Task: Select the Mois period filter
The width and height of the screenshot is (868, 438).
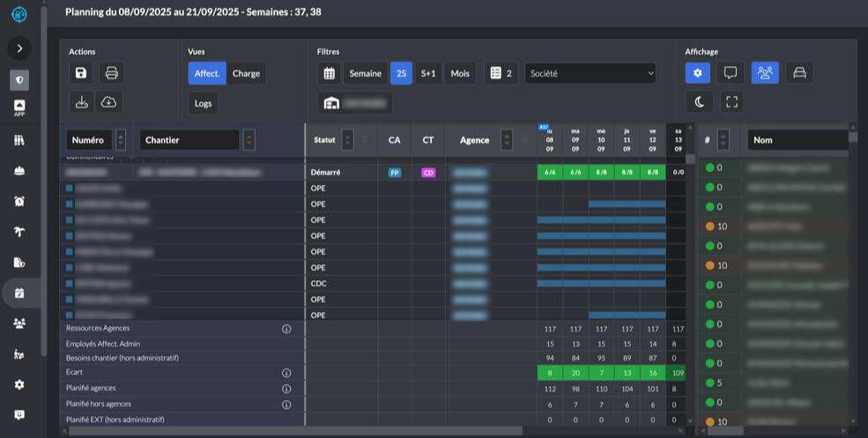Action: [x=460, y=73]
